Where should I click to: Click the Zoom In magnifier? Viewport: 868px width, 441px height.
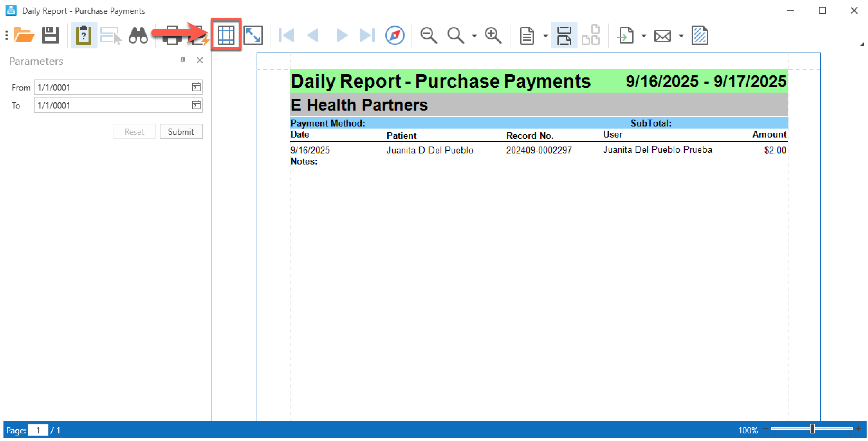click(x=493, y=35)
